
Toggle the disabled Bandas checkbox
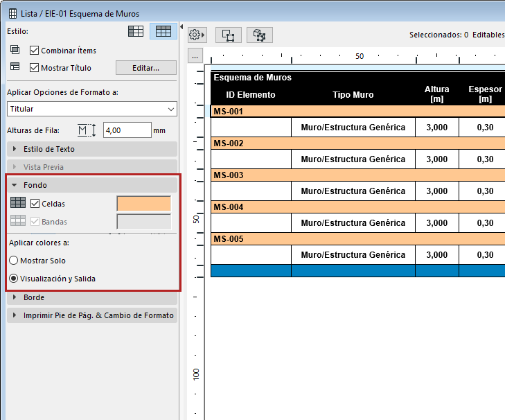[35, 222]
